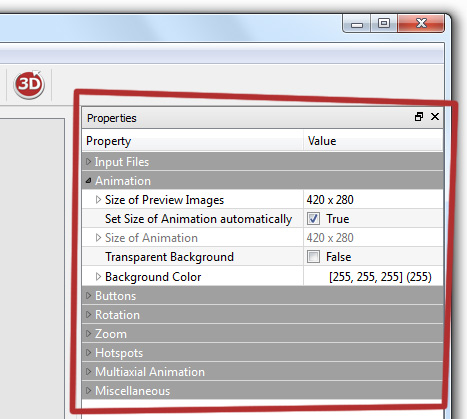
Task: Select the [255, 255, 255] (255) color value
Action: [x=380, y=277]
